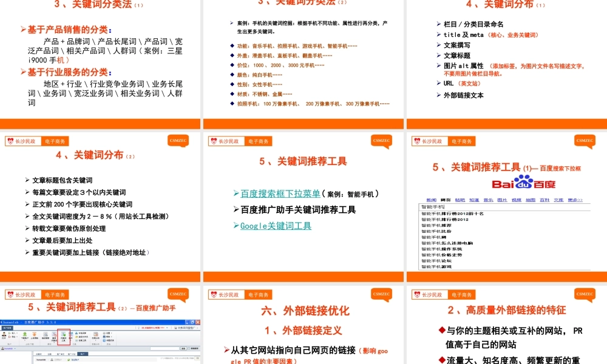Click the red close button of 百度推广助手 window

197,322
